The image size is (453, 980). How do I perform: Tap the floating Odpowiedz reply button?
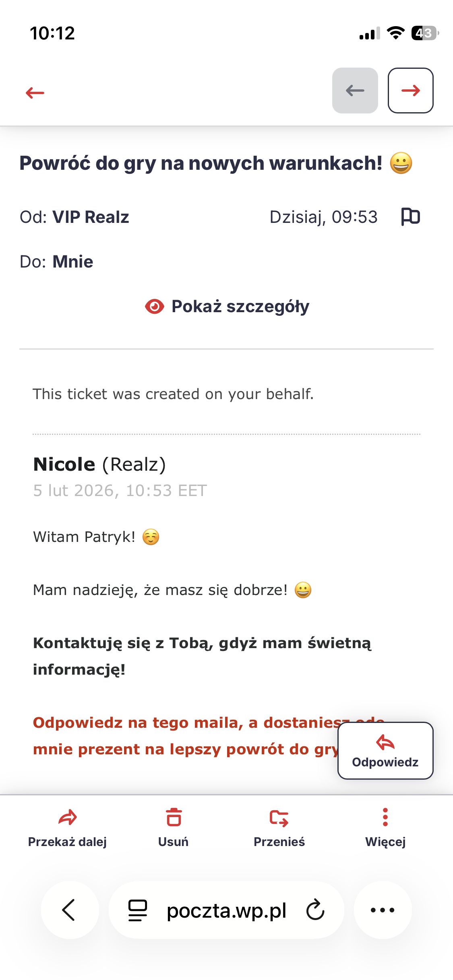click(385, 751)
